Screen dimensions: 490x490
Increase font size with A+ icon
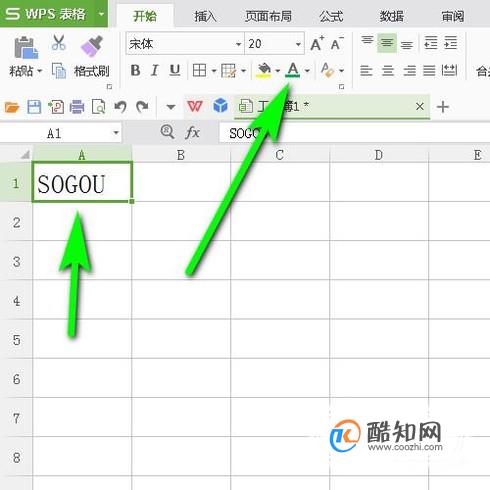click(317, 43)
